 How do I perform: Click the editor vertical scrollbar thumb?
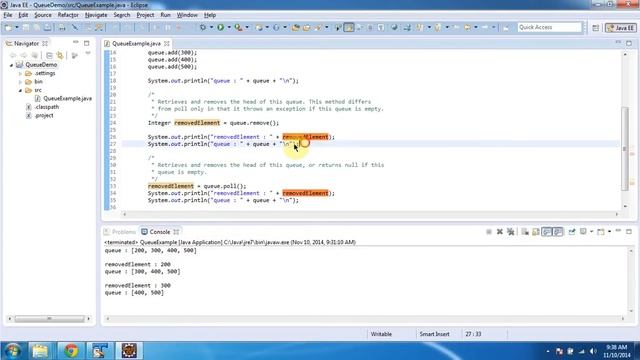click(624, 148)
